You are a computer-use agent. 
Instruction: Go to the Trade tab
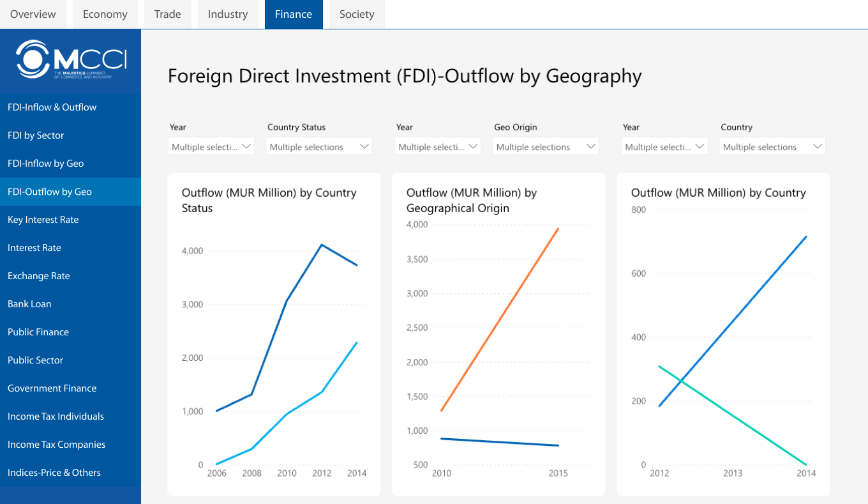tap(168, 14)
